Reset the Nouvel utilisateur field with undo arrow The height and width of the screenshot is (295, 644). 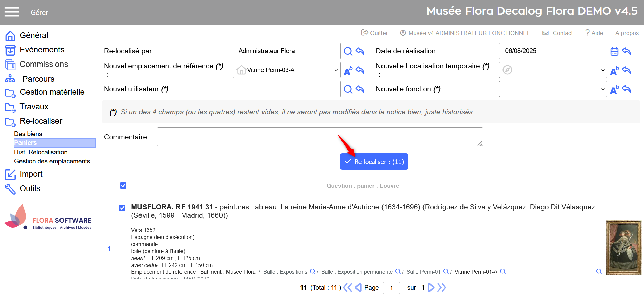[360, 89]
